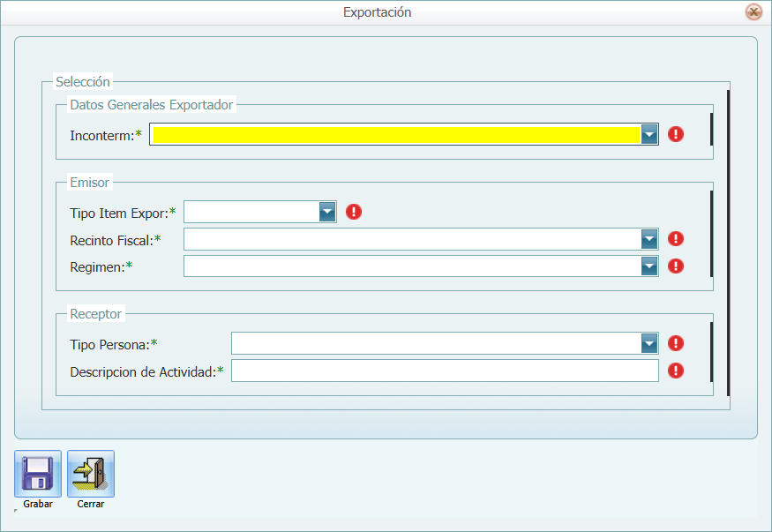Close the Exportación dialog window
Viewport: 772px width, 532px height.
pos(753,12)
